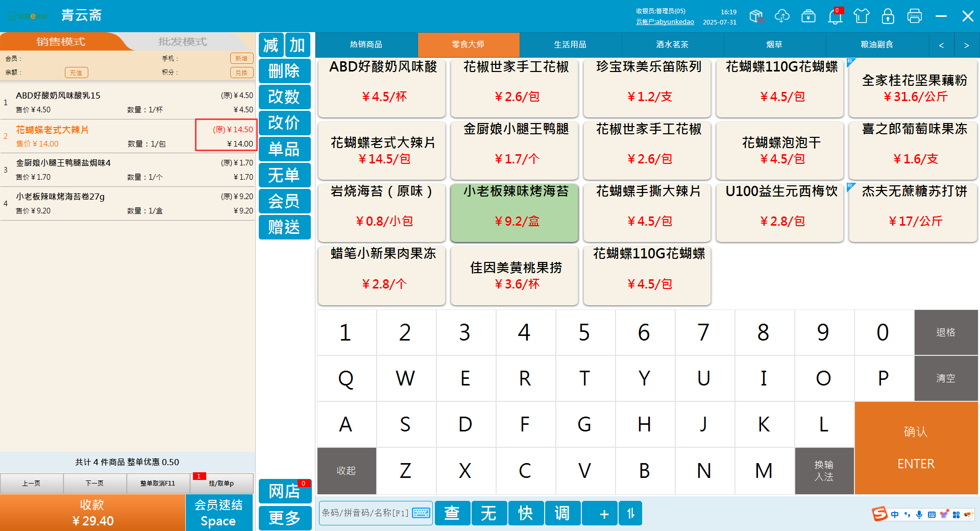Click the 云帐户 abyunkedao account link
This screenshot has width=980, height=531.
pyautogui.click(x=665, y=22)
